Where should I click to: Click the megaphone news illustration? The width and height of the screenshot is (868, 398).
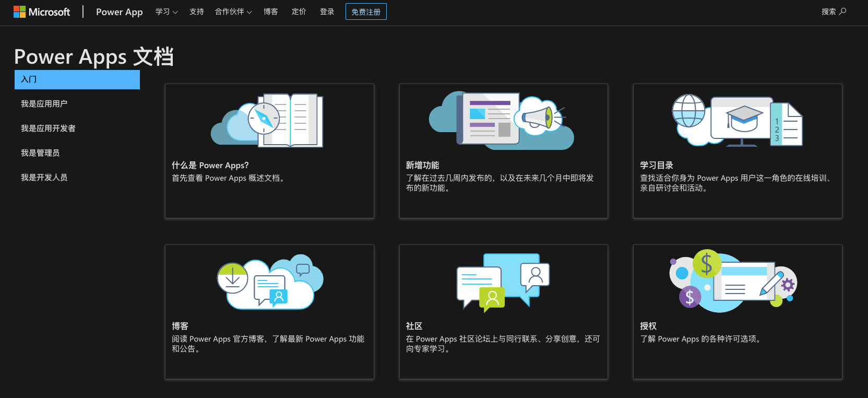tap(502, 121)
